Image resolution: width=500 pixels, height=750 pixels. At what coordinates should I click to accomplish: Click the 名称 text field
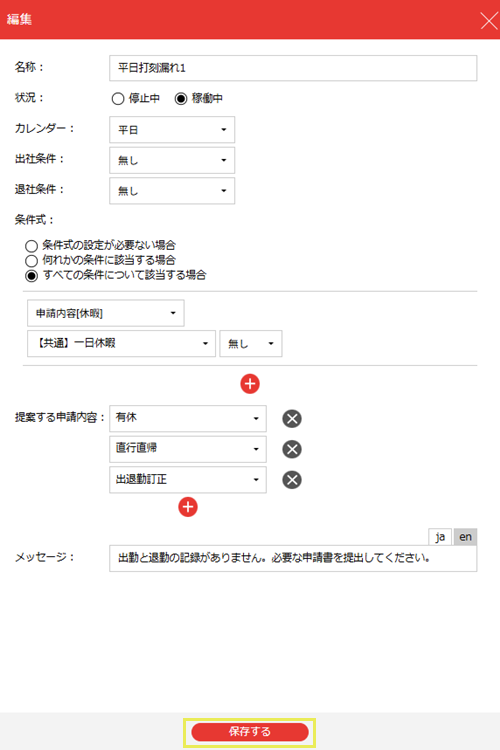coord(293,68)
